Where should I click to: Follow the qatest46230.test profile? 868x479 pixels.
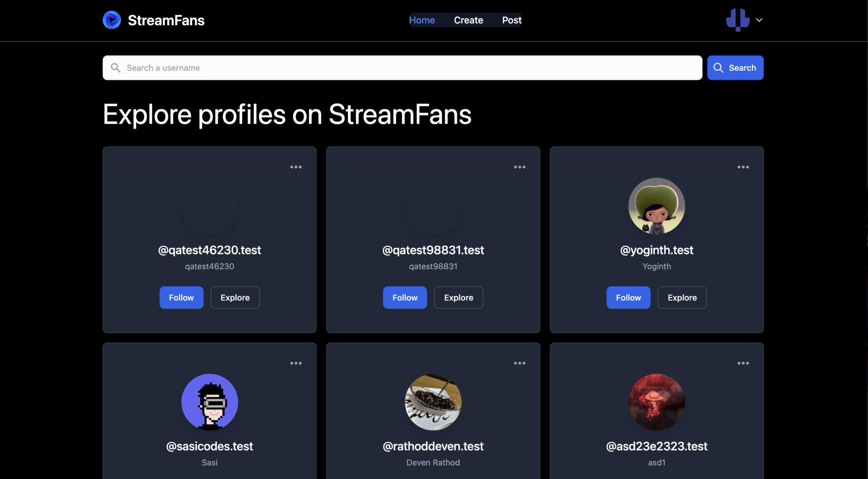(181, 298)
